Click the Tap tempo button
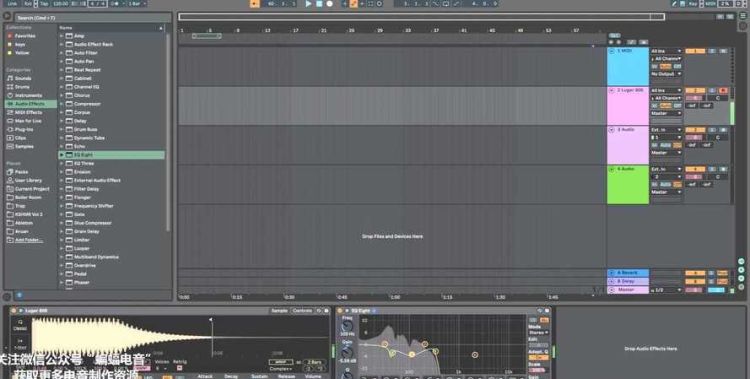The height and width of the screenshot is (379, 750). click(x=44, y=3)
